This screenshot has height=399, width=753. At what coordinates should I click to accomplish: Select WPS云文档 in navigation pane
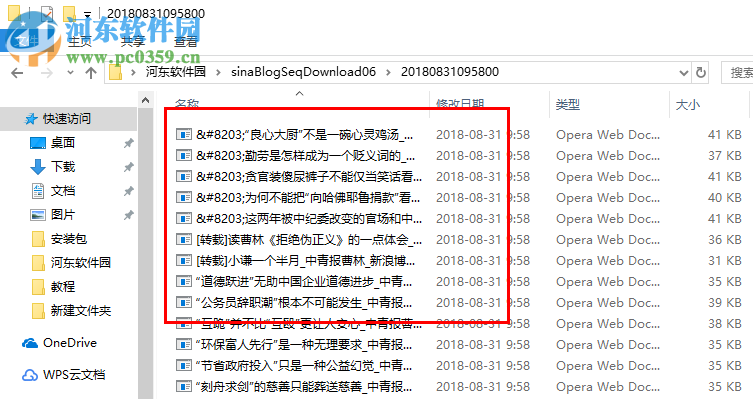74,375
